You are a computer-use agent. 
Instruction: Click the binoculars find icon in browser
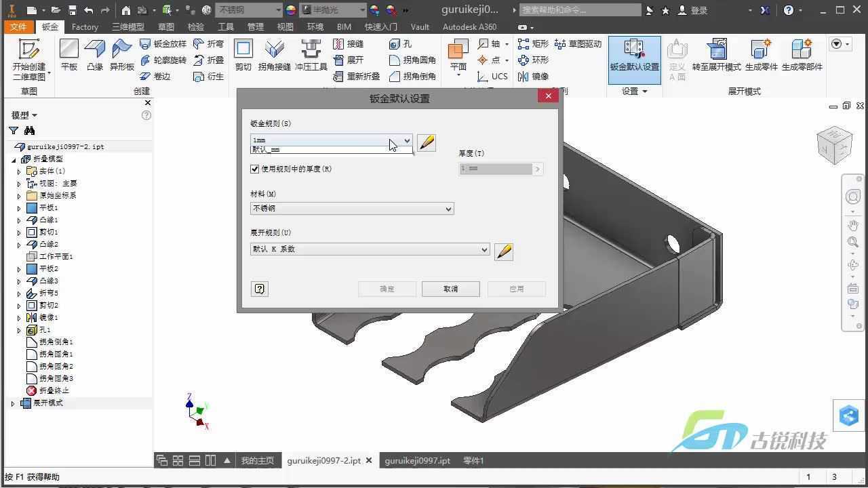(x=29, y=131)
